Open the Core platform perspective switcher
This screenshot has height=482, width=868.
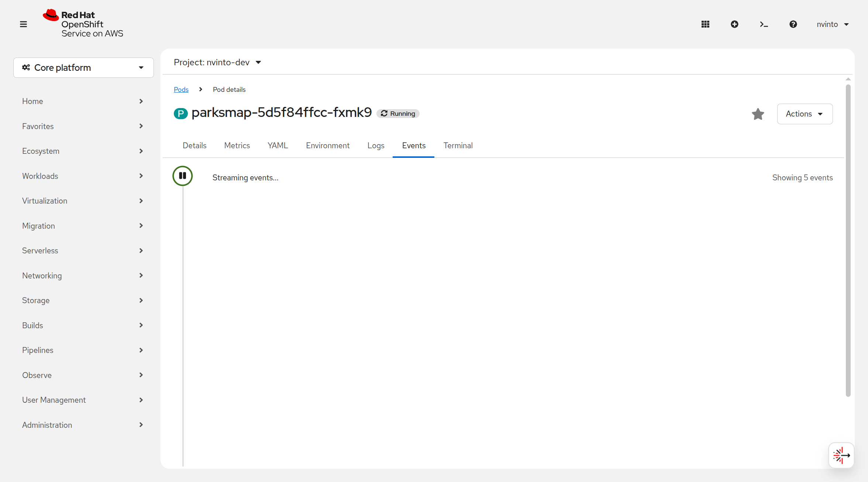(x=83, y=67)
